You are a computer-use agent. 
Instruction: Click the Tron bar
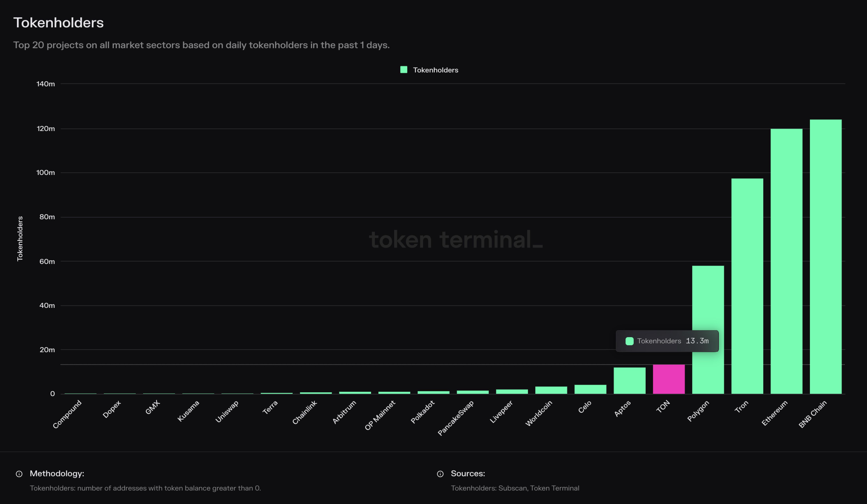coord(747,286)
